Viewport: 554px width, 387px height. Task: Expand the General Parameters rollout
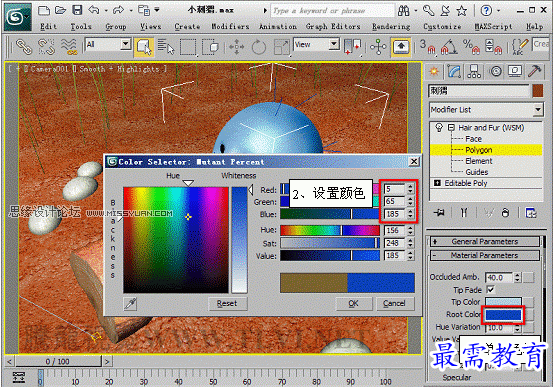[x=485, y=242]
